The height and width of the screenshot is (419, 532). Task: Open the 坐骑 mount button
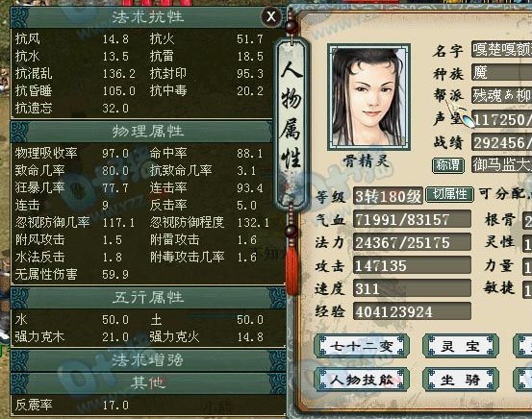tap(461, 380)
